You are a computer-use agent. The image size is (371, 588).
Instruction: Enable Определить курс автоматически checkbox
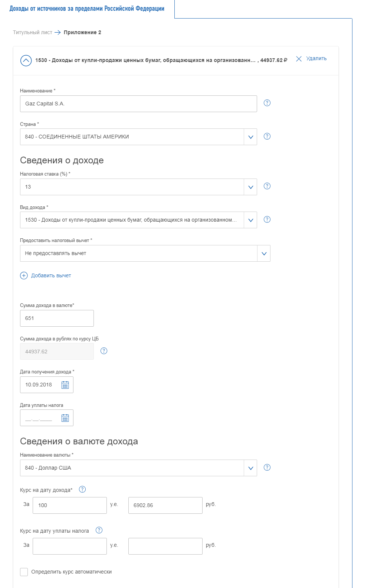pyautogui.click(x=24, y=572)
